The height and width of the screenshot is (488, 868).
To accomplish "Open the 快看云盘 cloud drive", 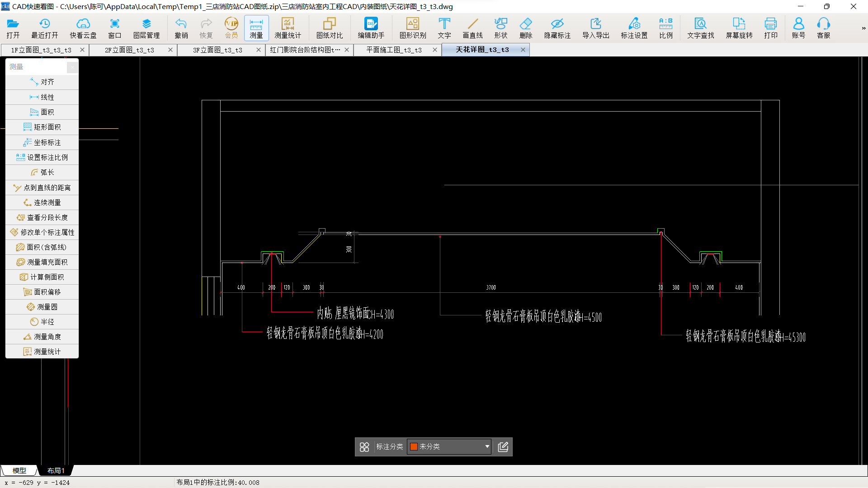I will [x=83, y=28].
